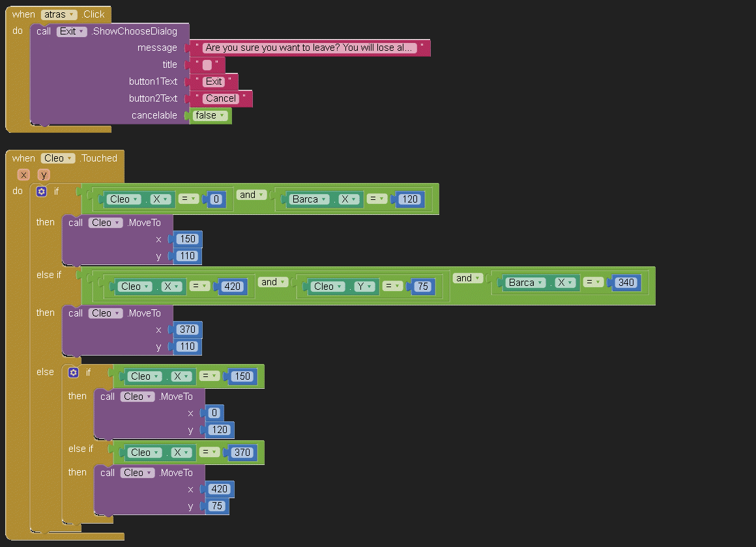Click the number 420 in the else-if condition

[x=232, y=287]
